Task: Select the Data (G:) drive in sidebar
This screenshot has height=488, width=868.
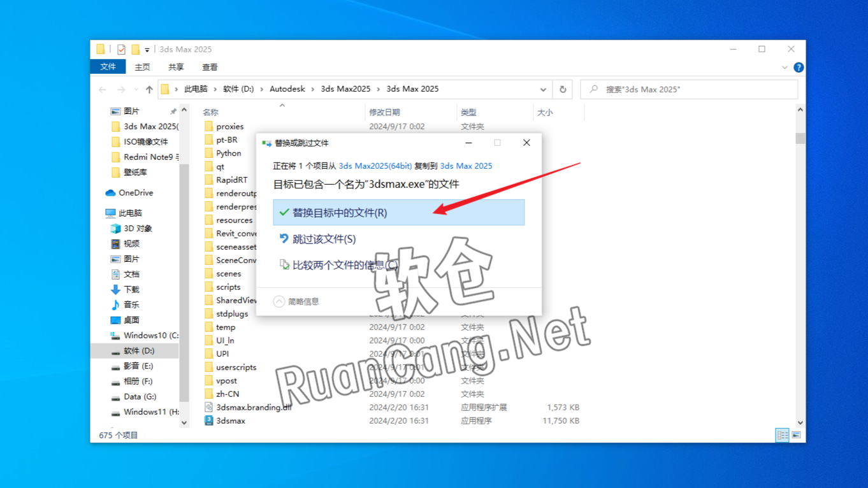Action: coord(133,396)
